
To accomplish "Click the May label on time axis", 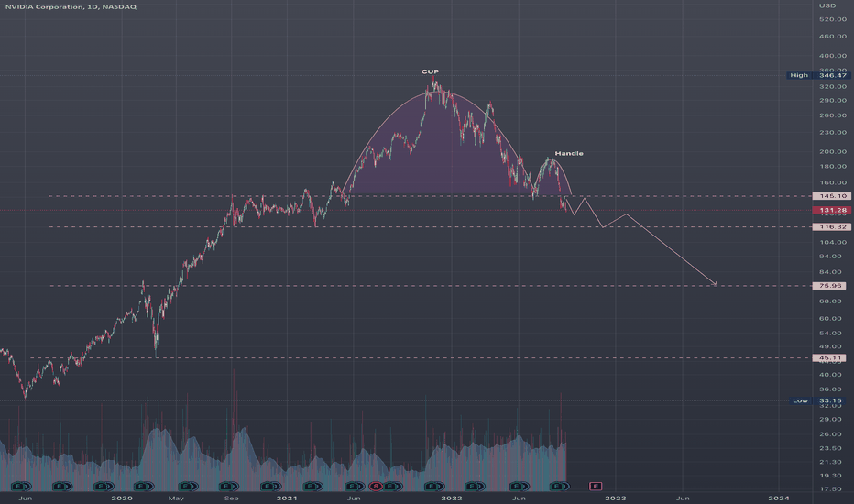I will (x=175, y=498).
